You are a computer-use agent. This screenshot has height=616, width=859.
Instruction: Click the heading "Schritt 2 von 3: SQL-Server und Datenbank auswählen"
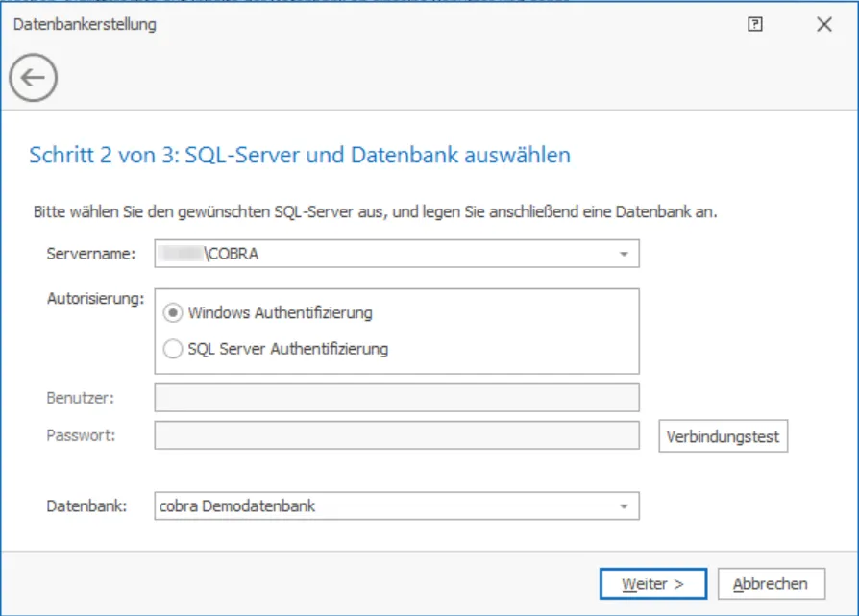coord(300,155)
